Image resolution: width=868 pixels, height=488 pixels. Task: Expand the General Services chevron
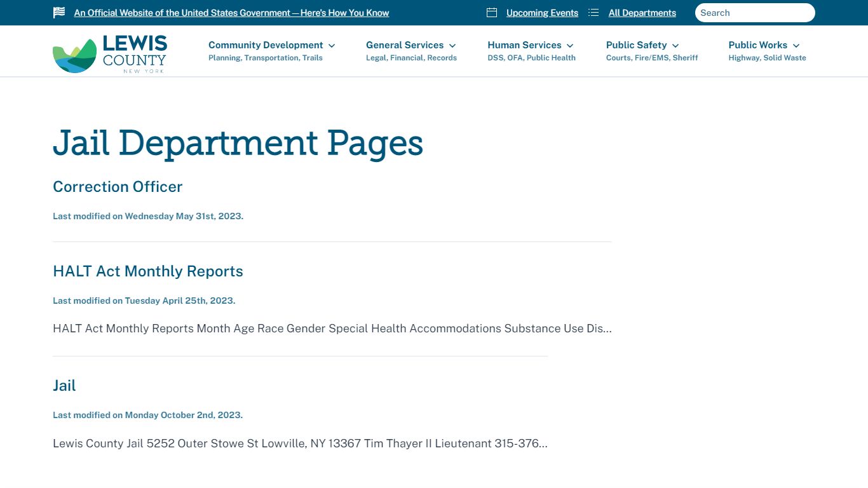pos(452,46)
